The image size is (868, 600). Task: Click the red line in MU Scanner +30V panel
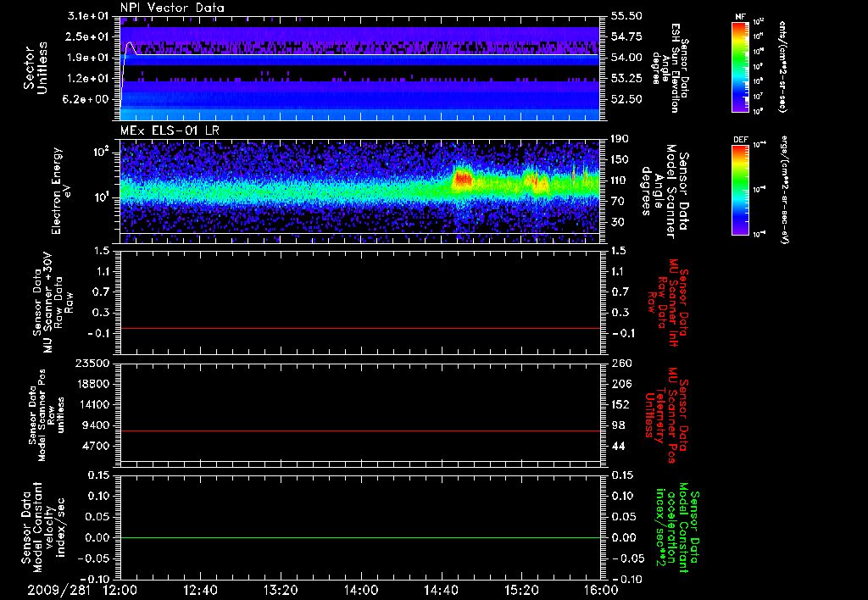tap(359, 328)
